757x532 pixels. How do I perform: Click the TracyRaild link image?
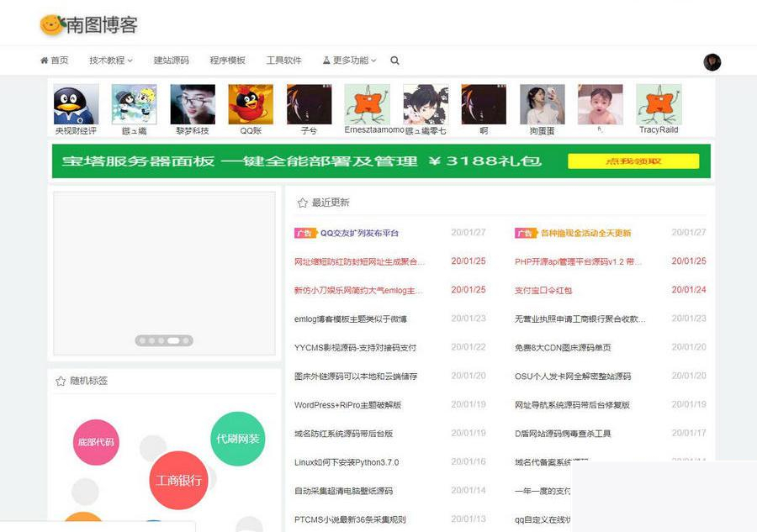[x=658, y=103]
